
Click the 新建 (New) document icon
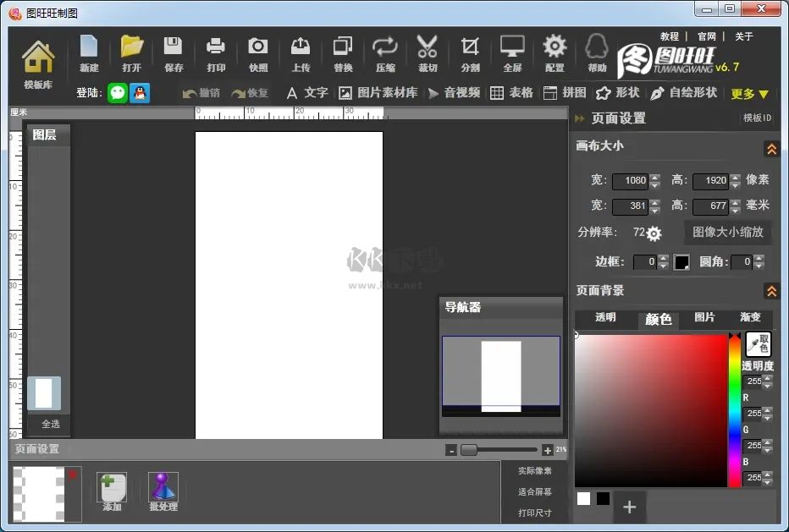pos(89,52)
